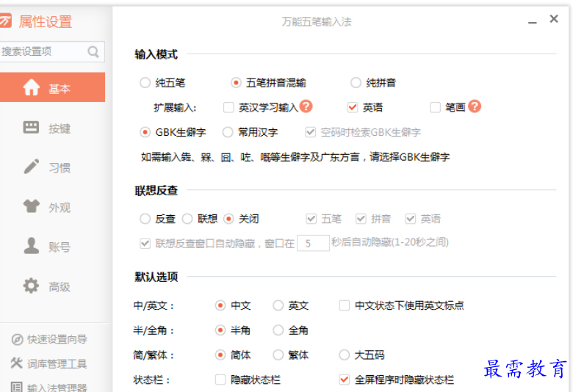Select the 纯五笔 input mode
Image resolution: width=573 pixels, height=392 pixels.
[145, 83]
